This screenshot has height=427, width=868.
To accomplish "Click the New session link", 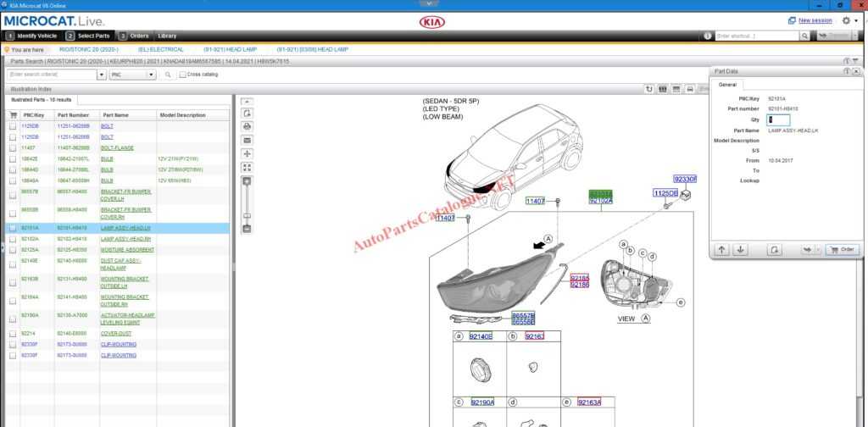I will click(815, 20).
